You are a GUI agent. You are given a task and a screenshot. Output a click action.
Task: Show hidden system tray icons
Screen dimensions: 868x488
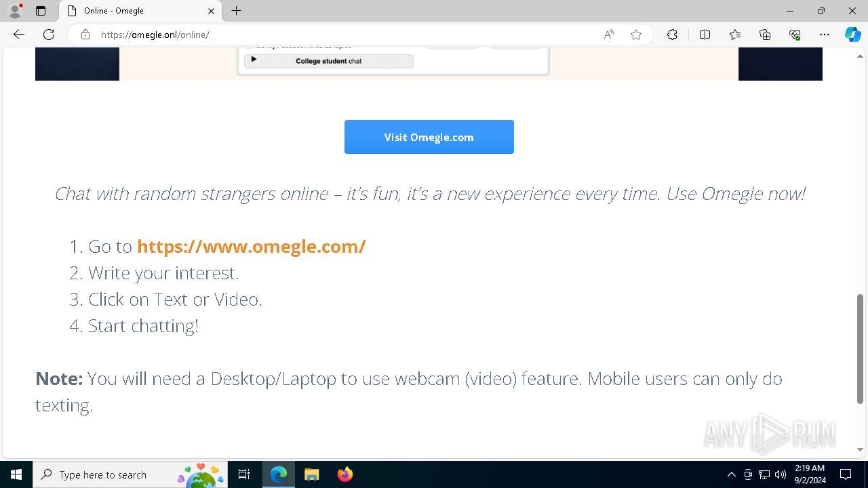(x=731, y=474)
